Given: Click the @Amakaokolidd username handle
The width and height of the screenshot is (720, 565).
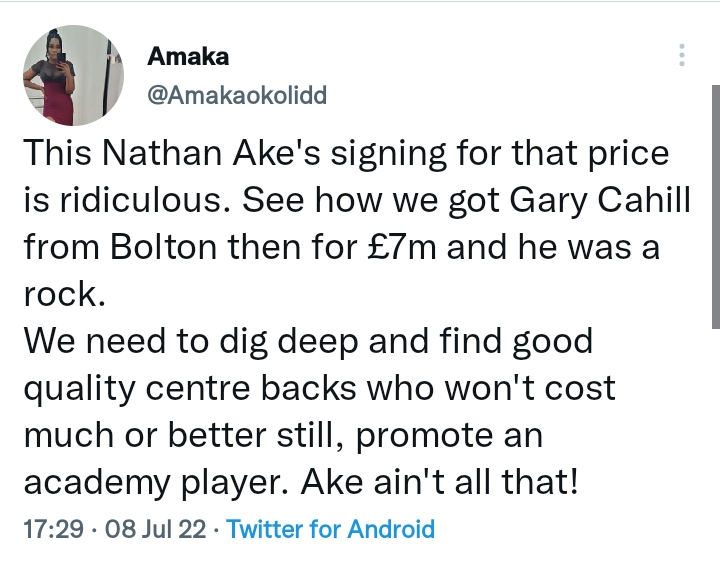Looking at the screenshot, I should coord(237,95).
